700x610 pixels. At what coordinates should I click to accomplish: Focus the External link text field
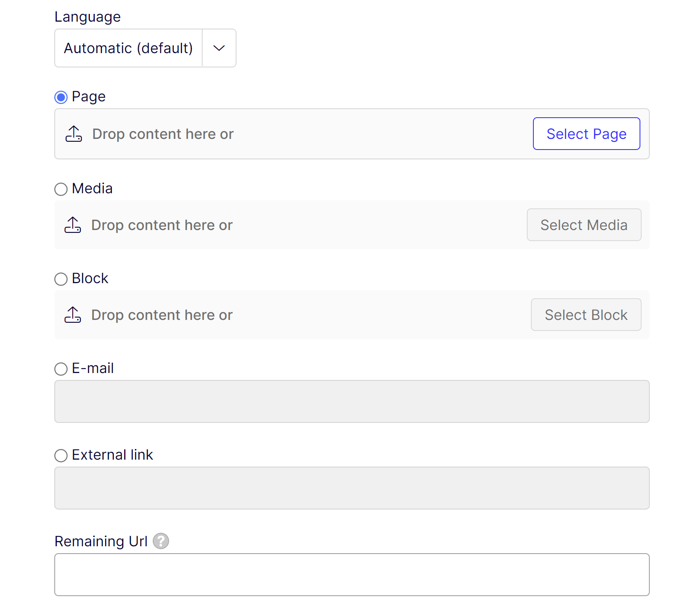pos(352,488)
